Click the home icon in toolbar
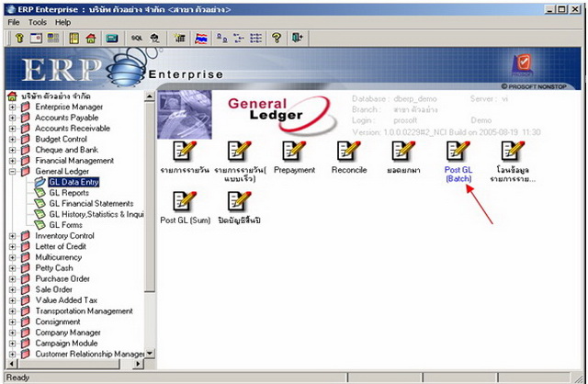 [91, 38]
